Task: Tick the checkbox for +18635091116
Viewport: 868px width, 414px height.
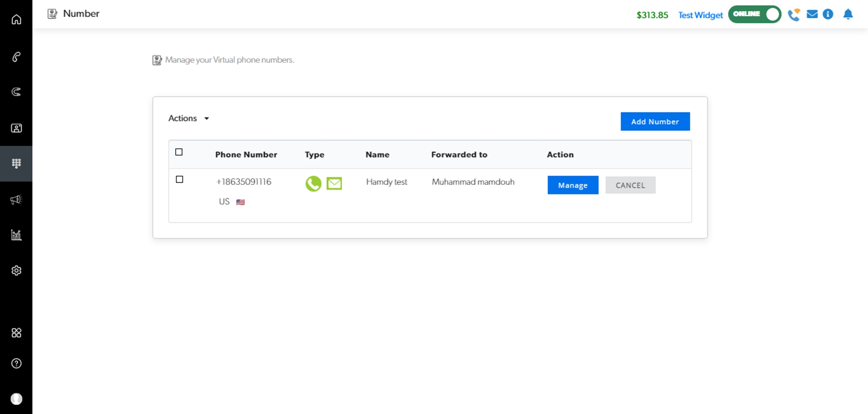Action: pyautogui.click(x=179, y=179)
